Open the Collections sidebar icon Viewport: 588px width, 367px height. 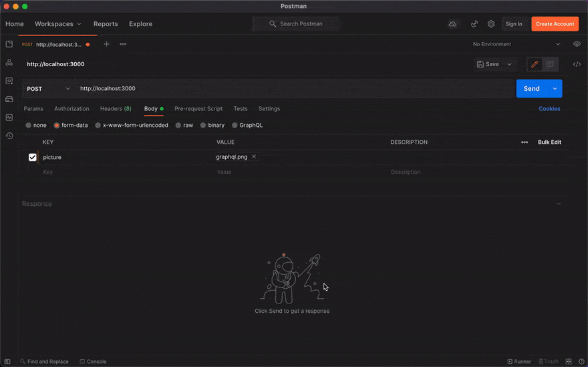pos(9,44)
